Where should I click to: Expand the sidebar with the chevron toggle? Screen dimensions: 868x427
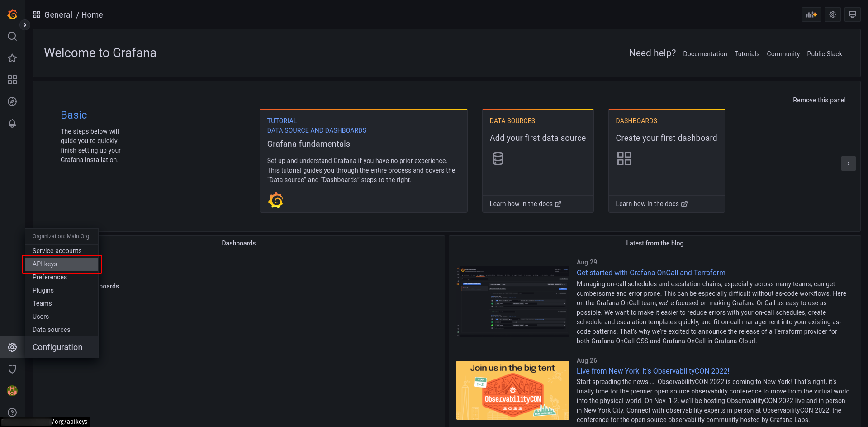pyautogui.click(x=24, y=25)
